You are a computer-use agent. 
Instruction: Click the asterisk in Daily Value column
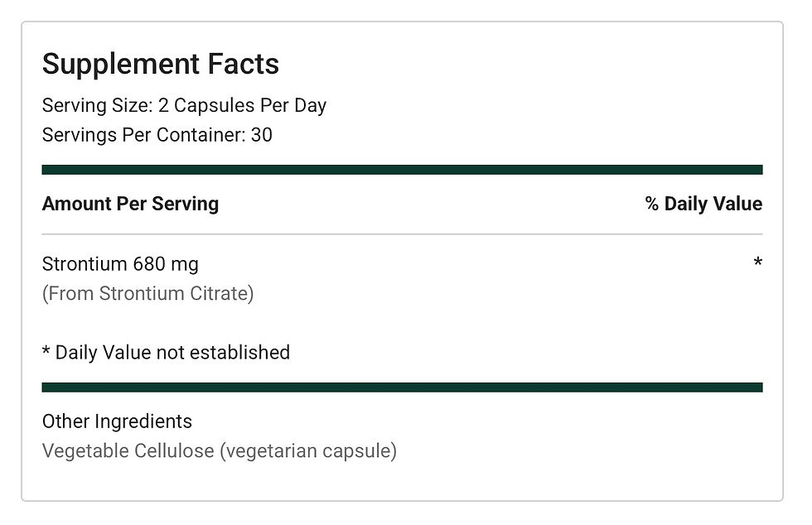tap(757, 262)
